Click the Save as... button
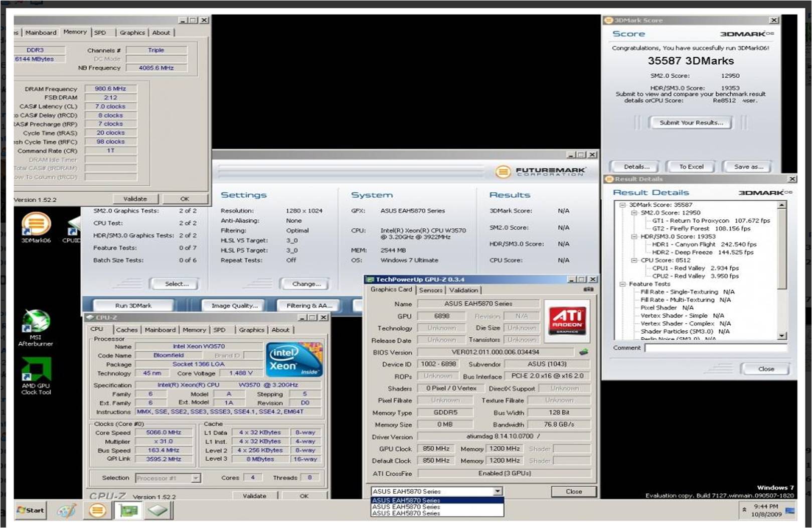The image size is (812, 528). [748, 167]
